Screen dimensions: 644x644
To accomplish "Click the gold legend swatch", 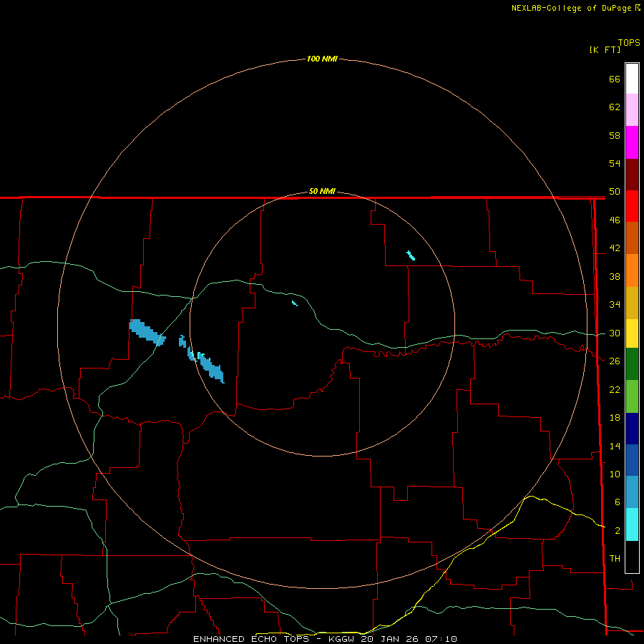I will point(632,303).
